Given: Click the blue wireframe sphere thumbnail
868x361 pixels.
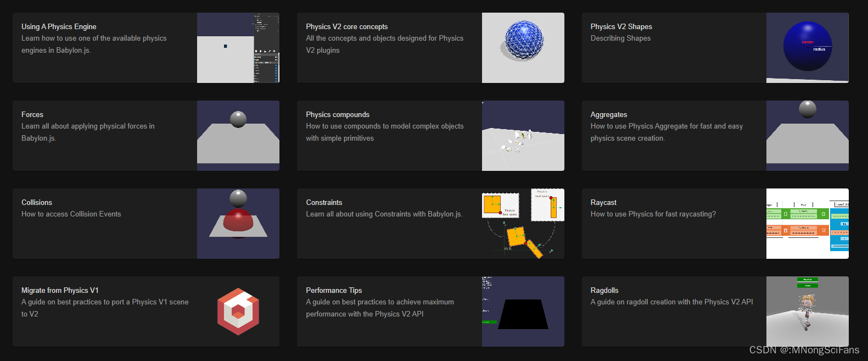Looking at the screenshot, I should coord(523,48).
